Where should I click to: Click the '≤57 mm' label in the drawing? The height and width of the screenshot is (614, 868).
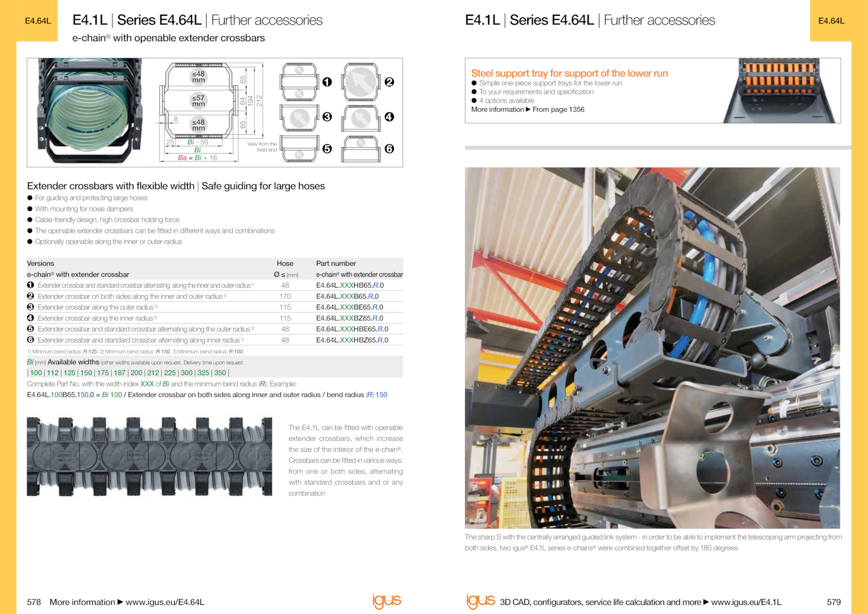click(199, 101)
